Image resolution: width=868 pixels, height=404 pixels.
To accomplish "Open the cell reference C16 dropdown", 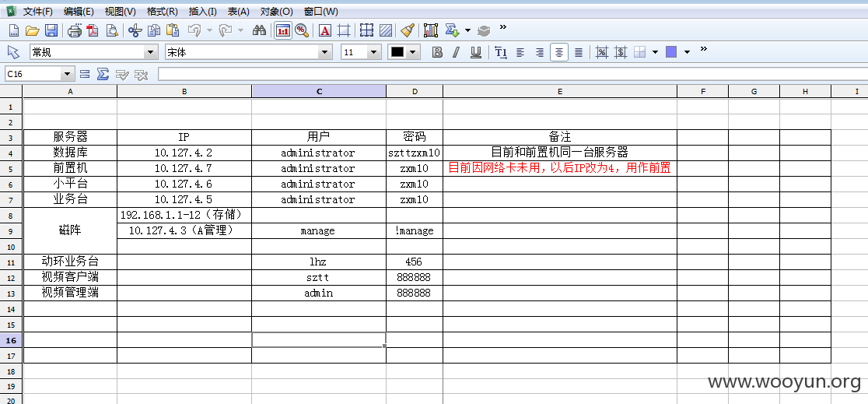I will (68, 74).
